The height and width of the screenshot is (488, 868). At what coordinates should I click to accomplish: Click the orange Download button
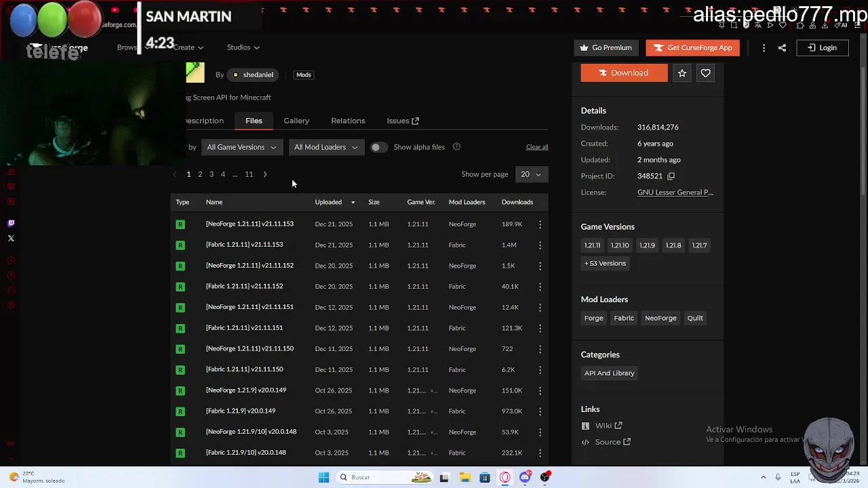(x=624, y=73)
